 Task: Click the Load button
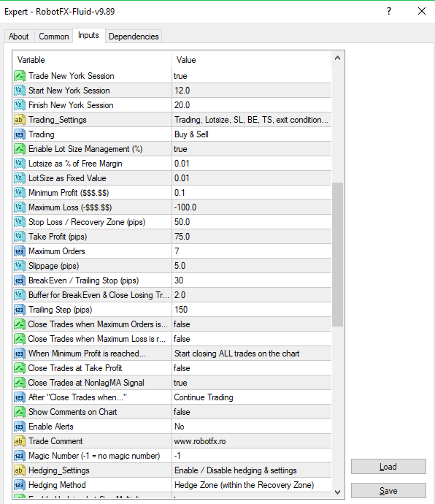tap(388, 467)
